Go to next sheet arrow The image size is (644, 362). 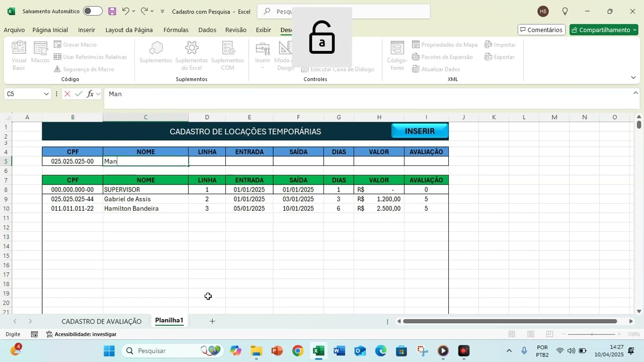(x=30, y=321)
